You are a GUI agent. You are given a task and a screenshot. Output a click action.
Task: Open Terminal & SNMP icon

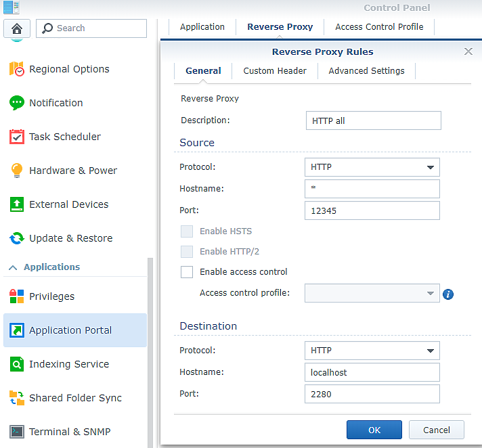click(17, 431)
